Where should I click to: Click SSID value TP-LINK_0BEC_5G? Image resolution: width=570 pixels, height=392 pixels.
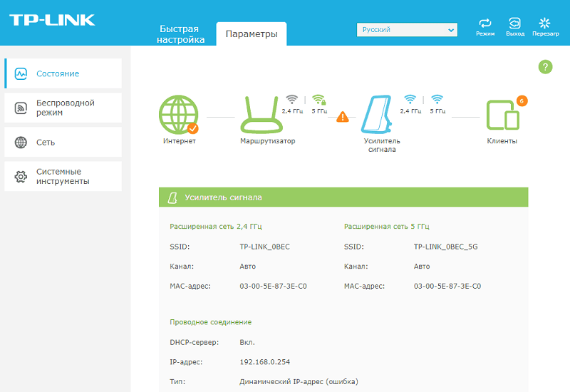pos(446,247)
